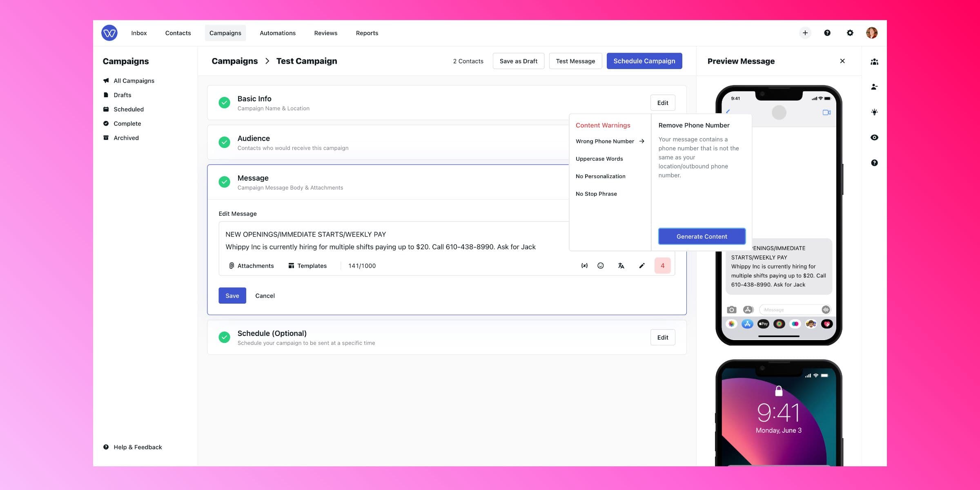
Task: Click the pencil AI rewrite icon
Action: coord(642,266)
